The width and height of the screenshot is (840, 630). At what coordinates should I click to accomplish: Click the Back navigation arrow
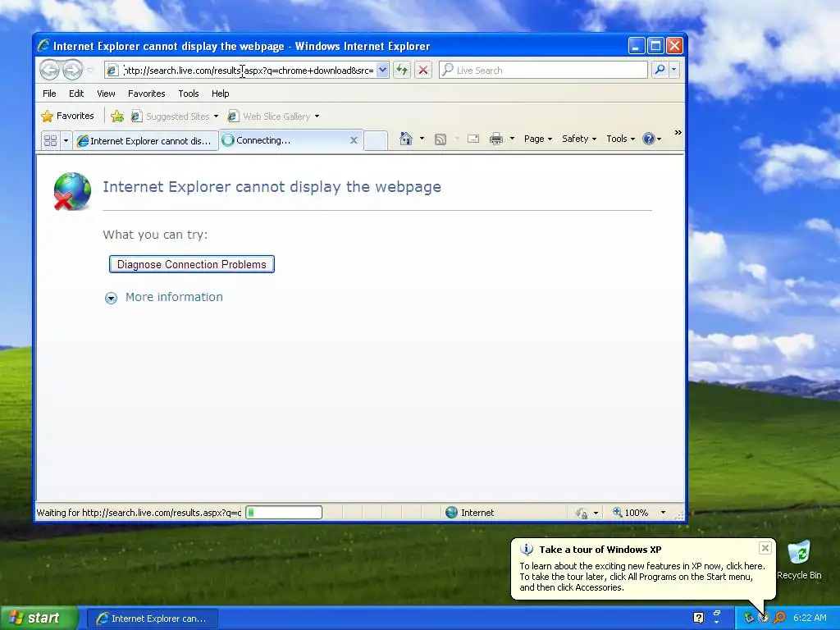click(49, 70)
